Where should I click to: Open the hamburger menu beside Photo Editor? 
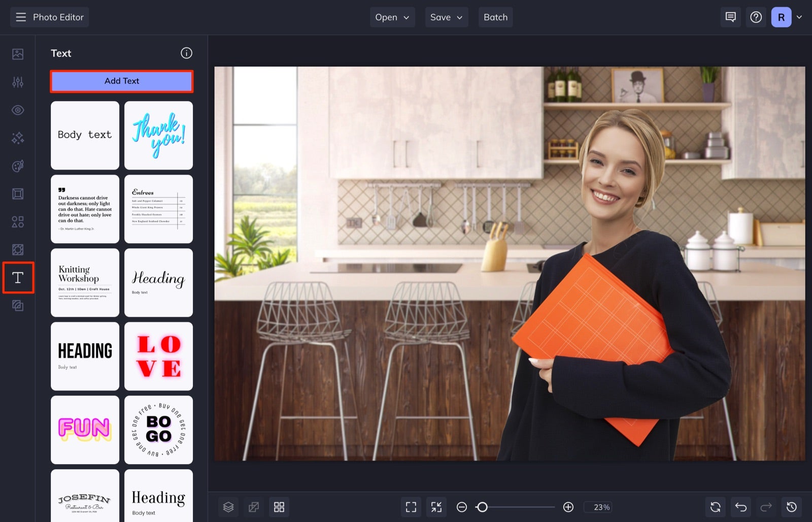pos(20,17)
